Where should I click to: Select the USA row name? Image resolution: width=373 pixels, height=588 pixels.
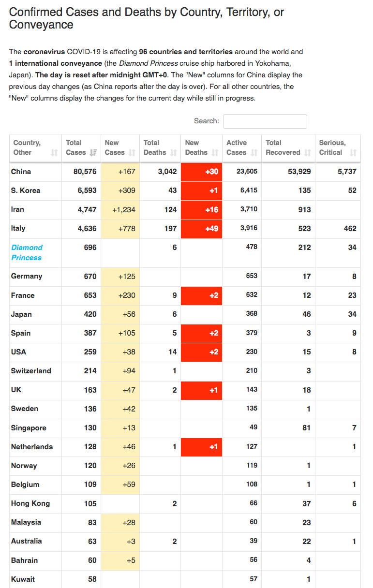tap(19, 352)
